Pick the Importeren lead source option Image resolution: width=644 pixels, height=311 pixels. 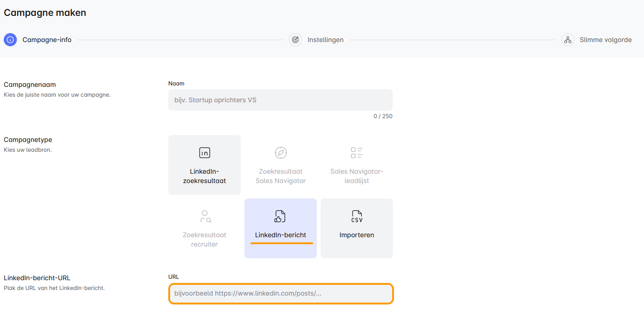(x=357, y=235)
